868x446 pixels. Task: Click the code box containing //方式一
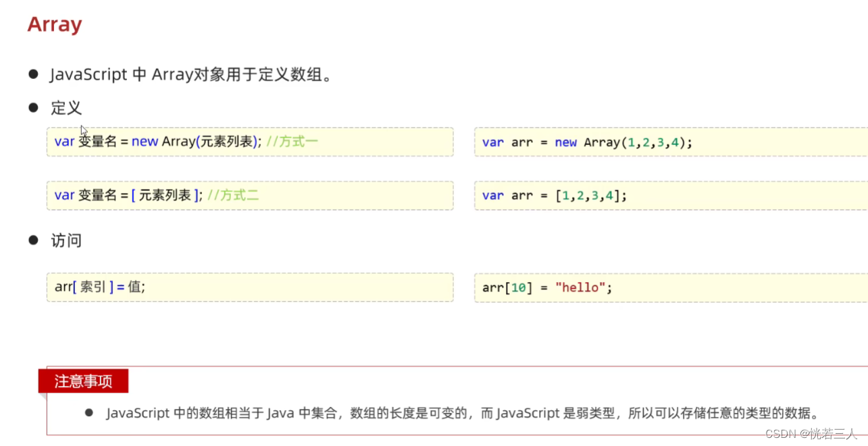click(x=250, y=142)
